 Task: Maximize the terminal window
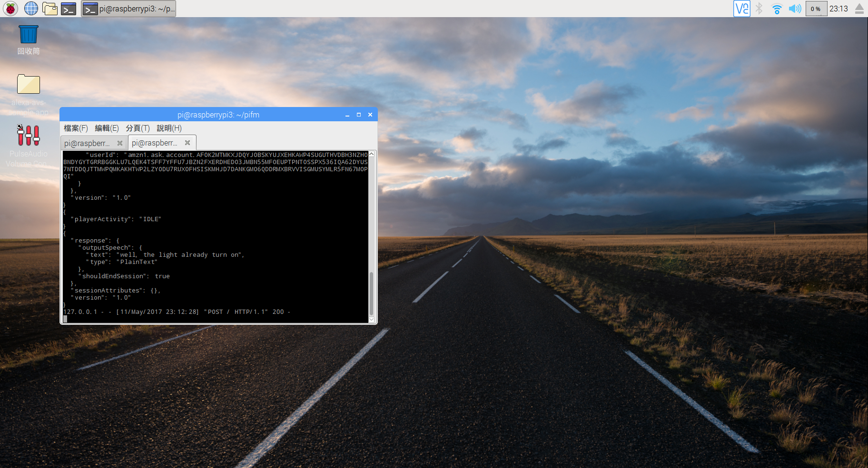coord(359,115)
